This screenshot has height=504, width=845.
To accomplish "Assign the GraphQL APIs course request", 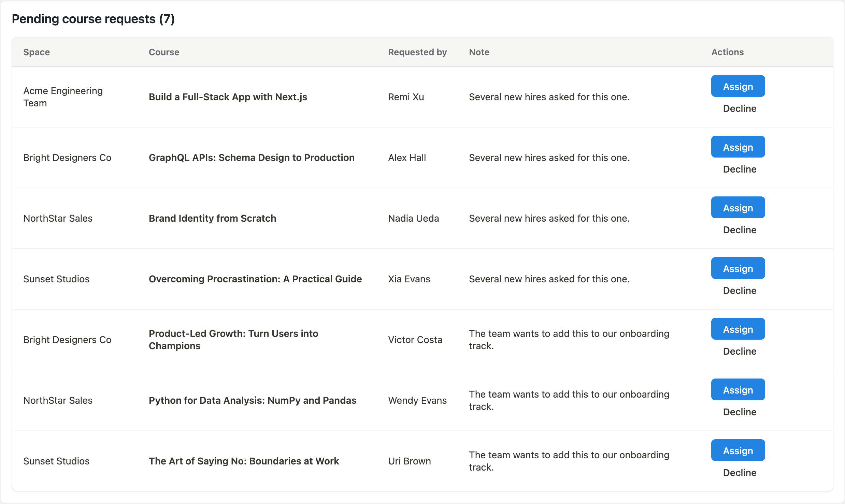I will [x=738, y=147].
